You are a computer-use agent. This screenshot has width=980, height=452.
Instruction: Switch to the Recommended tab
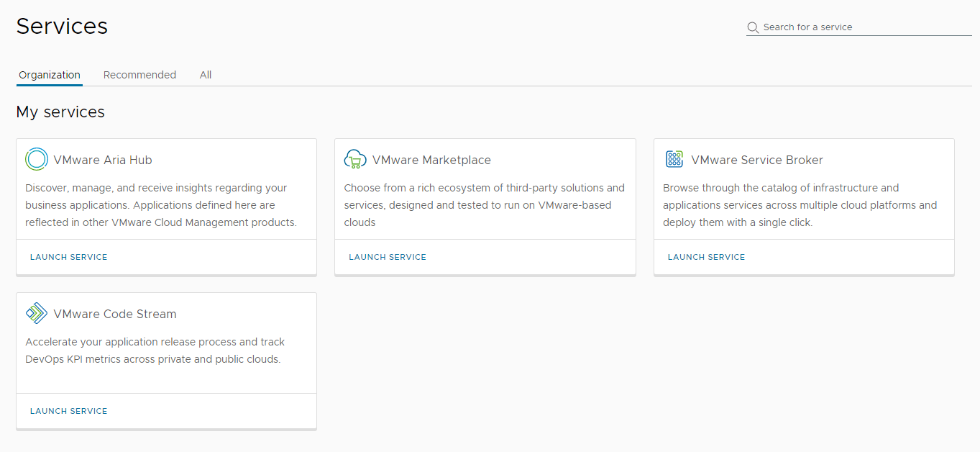(139, 74)
